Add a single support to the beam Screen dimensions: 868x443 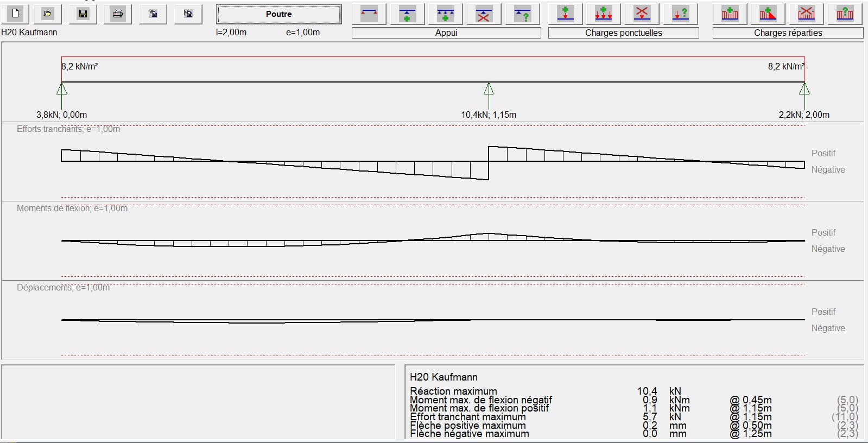pos(407,14)
